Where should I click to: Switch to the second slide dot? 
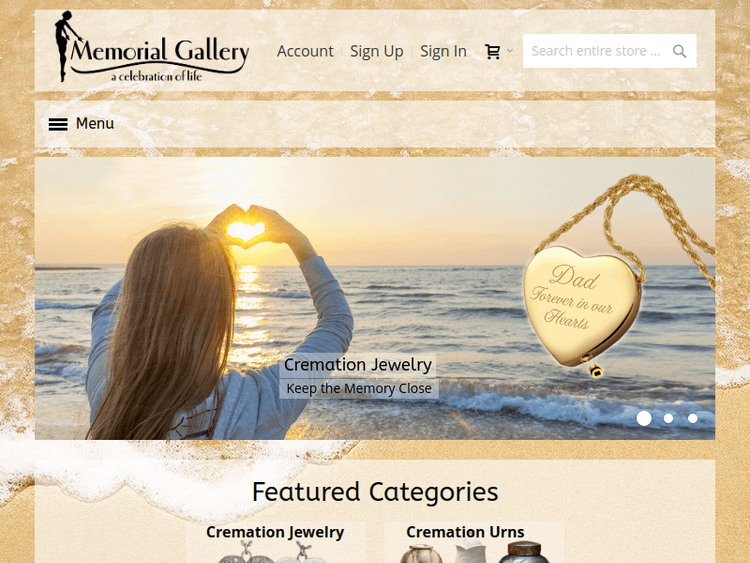pyautogui.click(x=668, y=418)
